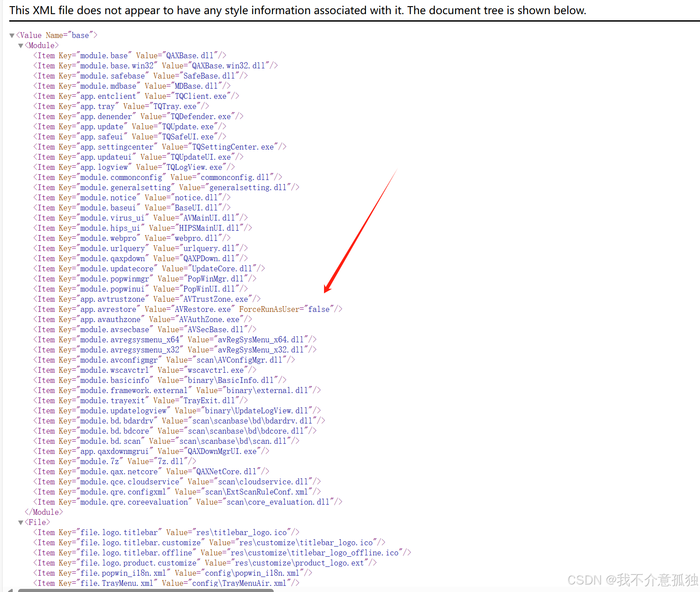
Task: Select the module.qre.coreevaluation line
Action: point(188,502)
